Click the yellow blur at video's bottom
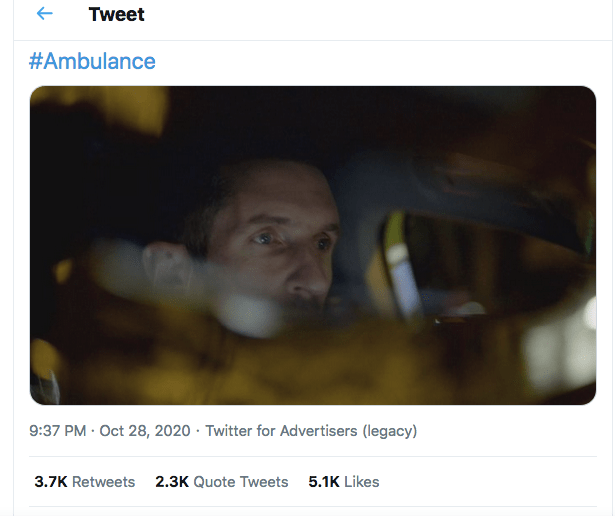The height and width of the screenshot is (516, 615). pyautogui.click(x=300, y=370)
